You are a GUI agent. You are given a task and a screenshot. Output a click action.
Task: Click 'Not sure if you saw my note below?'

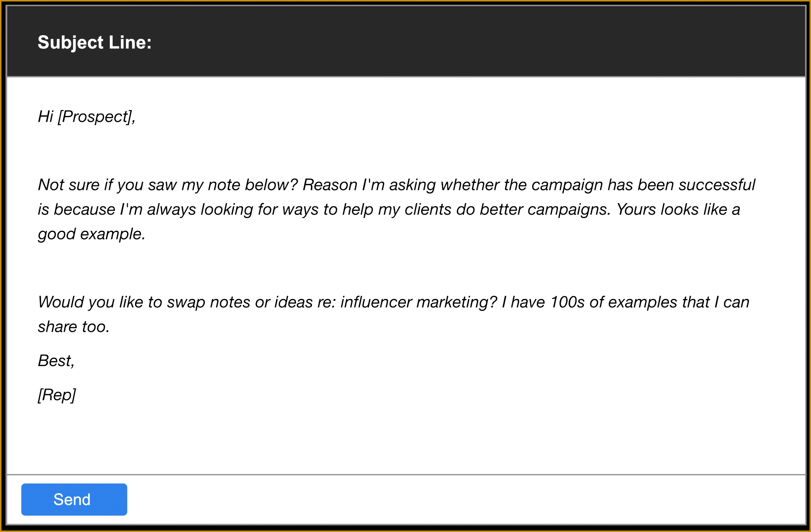coord(167,185)
